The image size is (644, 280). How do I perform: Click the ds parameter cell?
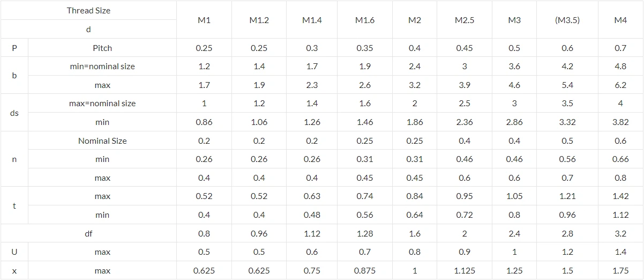point(14,113)
